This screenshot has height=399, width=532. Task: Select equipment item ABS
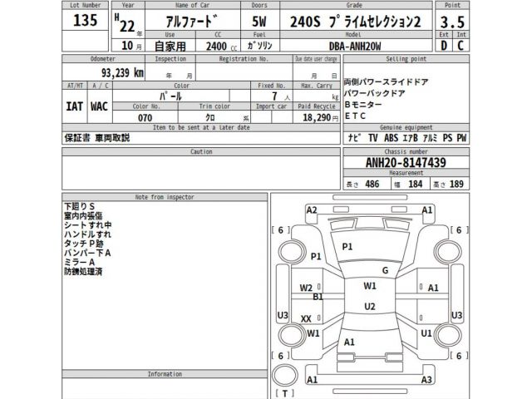coord(391,138)
